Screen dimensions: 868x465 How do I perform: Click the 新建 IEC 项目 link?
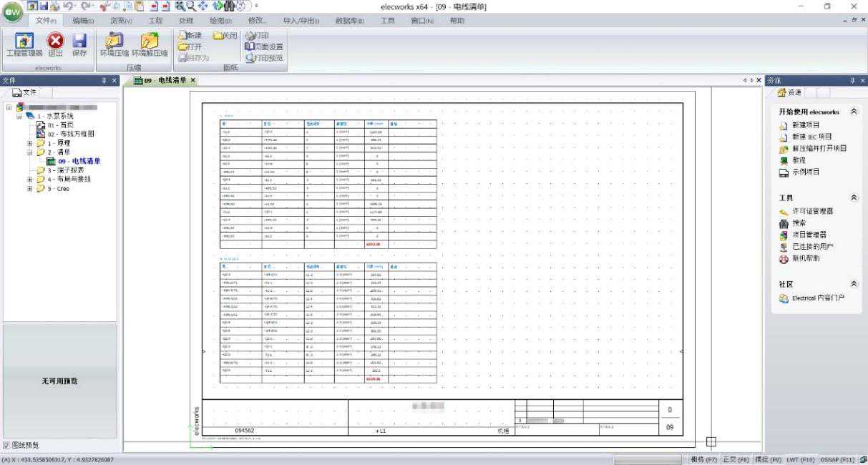click(811, 137)
